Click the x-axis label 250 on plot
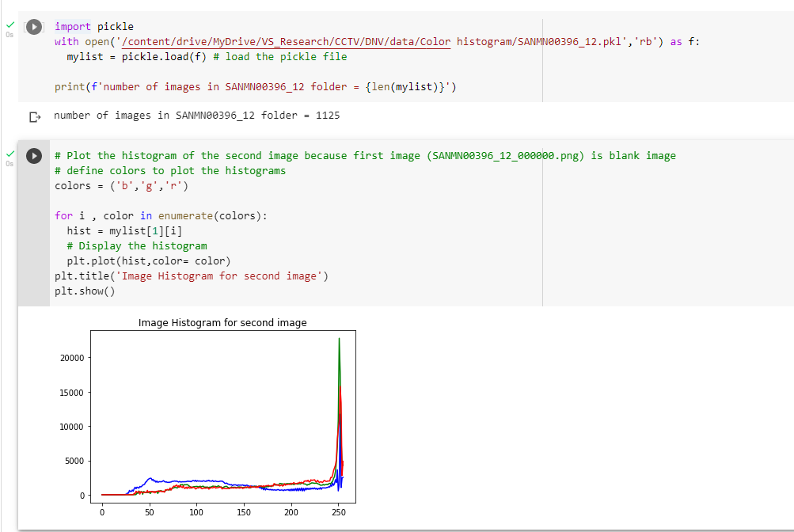The width and height of the screenshot is (794, 532). pos(339,512)
